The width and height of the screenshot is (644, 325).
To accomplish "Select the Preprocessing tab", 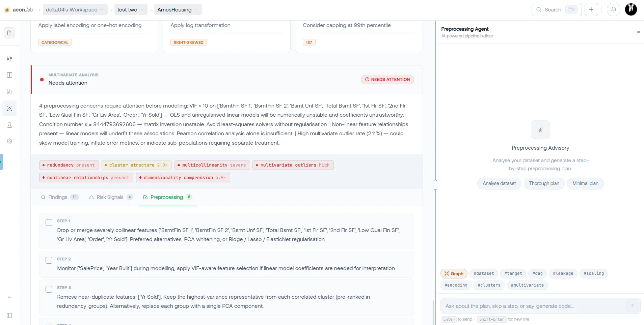I will 167,197.
